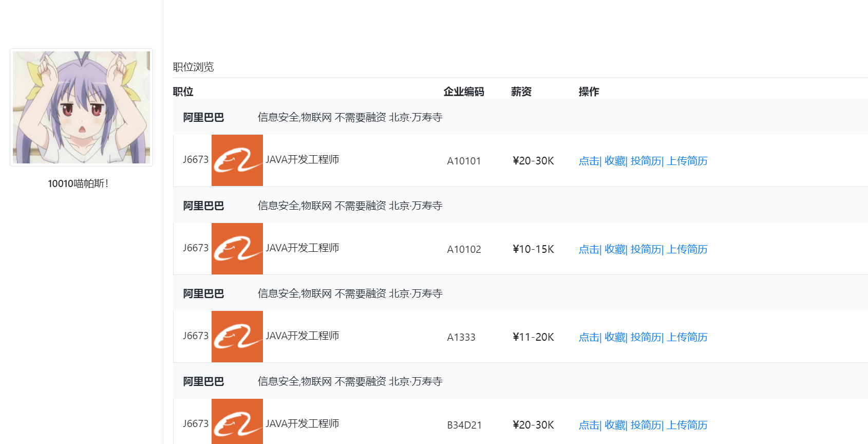Screen dimensions: 868x444
Task: Click the Alibaba logo in row A1333
Action: point(237,337)
